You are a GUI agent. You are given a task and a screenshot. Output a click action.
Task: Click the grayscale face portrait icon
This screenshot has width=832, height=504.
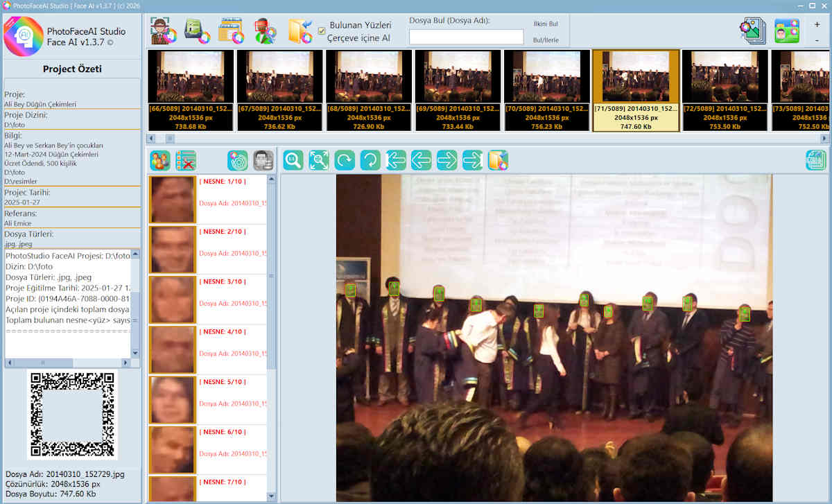tap(263, 160)
